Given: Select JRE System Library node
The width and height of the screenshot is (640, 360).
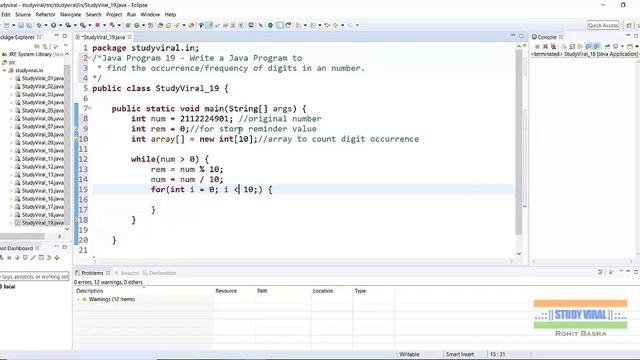Looking at the screenshot, I should tap(33, 54).
